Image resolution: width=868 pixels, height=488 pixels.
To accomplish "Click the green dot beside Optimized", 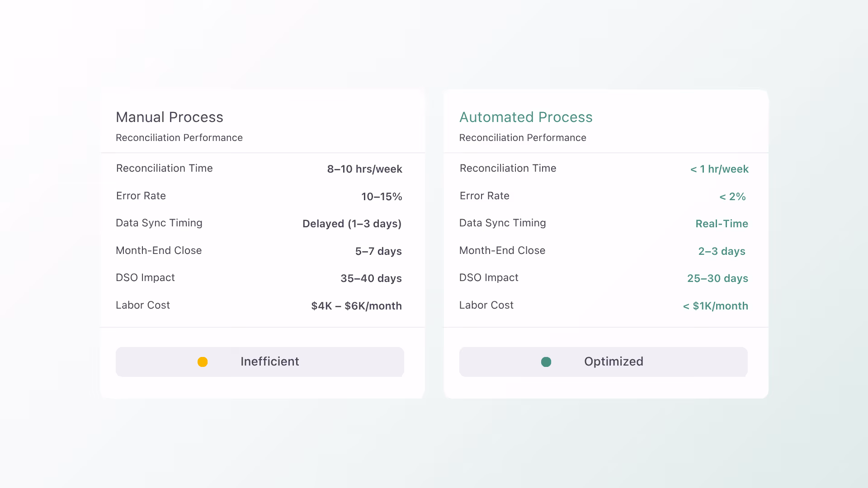I will pos(546,362).
